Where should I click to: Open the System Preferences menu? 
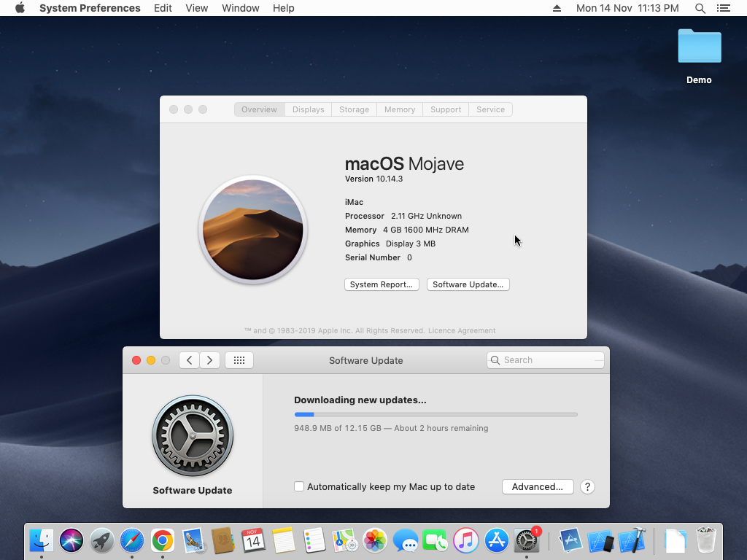click(x=90, y=8)
